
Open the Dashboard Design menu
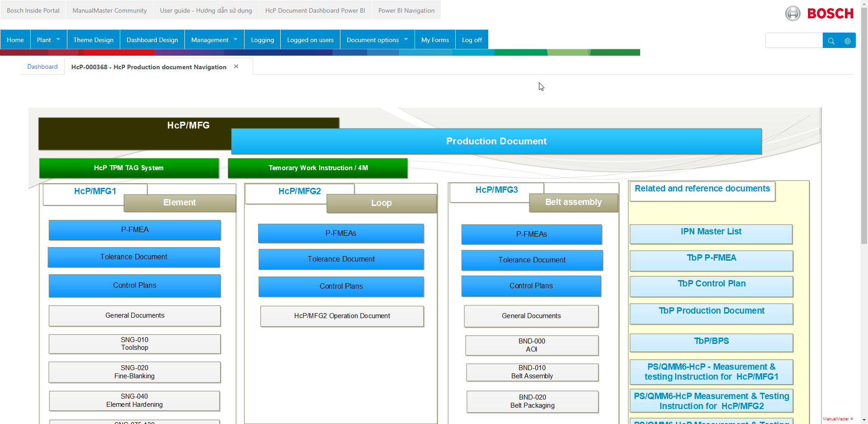(152, 40)
